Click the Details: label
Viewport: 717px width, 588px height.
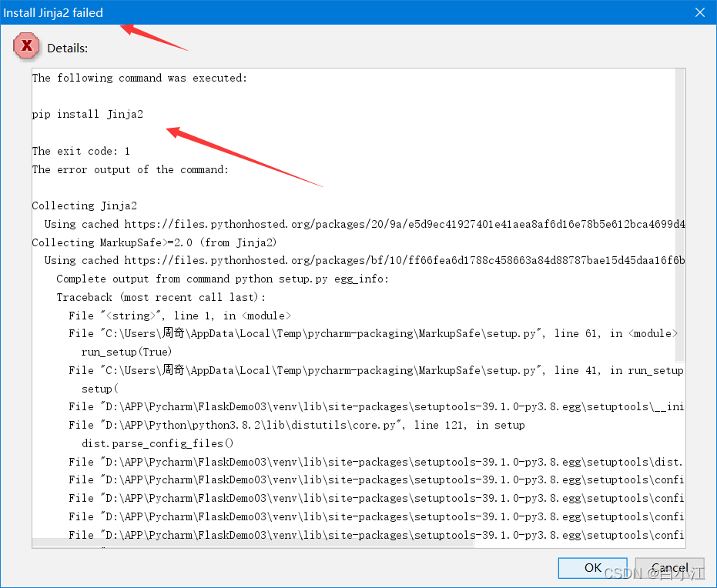point(69,47)
